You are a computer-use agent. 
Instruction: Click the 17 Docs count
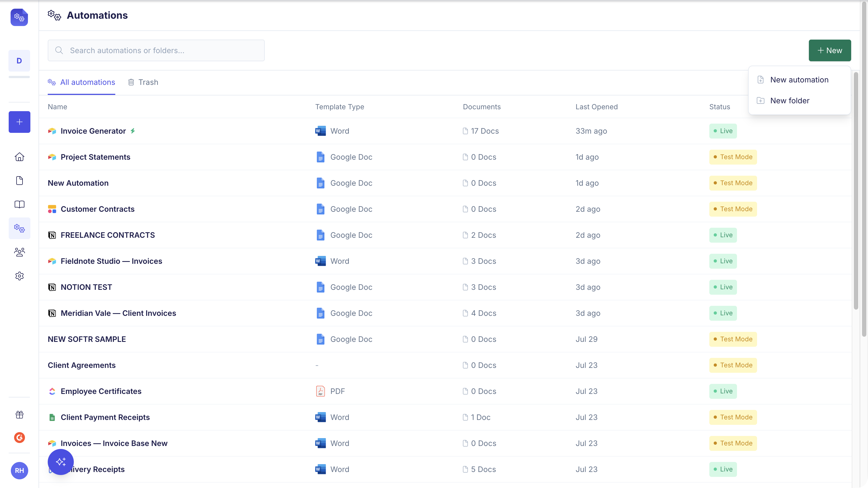(481, 131)
